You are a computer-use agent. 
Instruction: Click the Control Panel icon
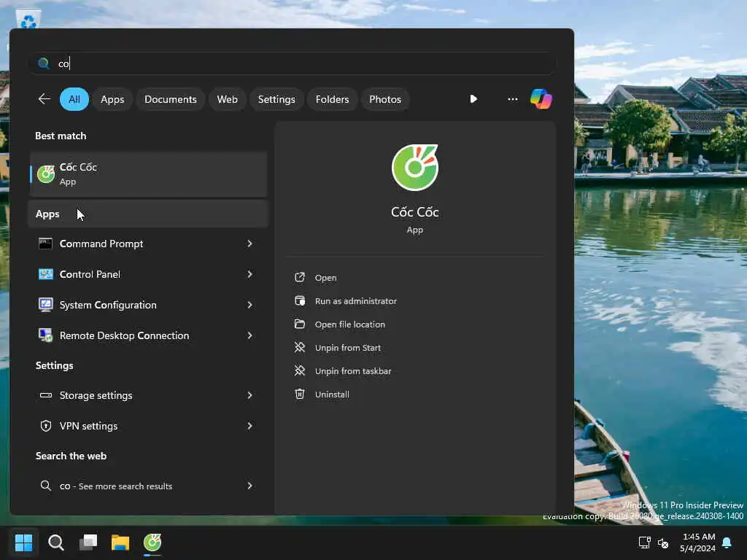(46, 274)
